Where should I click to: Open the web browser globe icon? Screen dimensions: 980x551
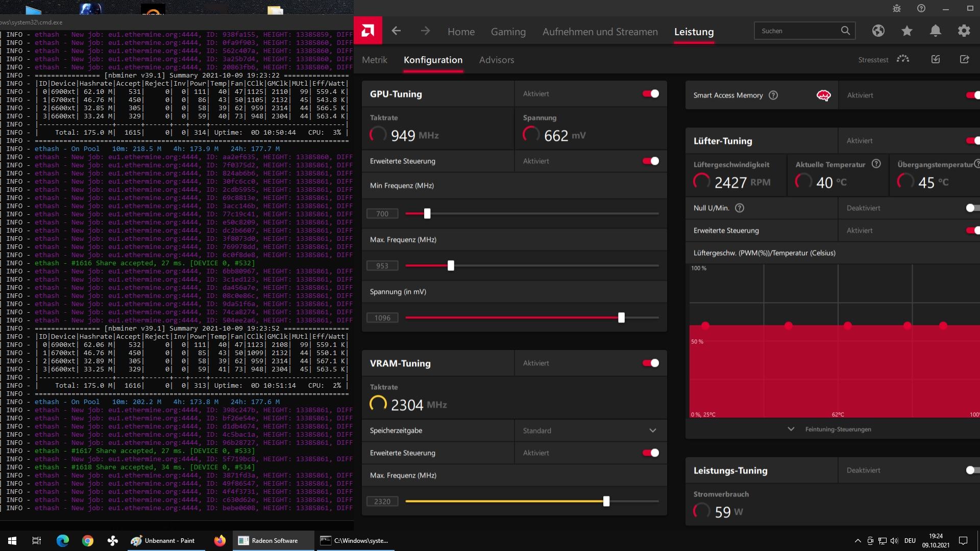click(x=878, y=31)
